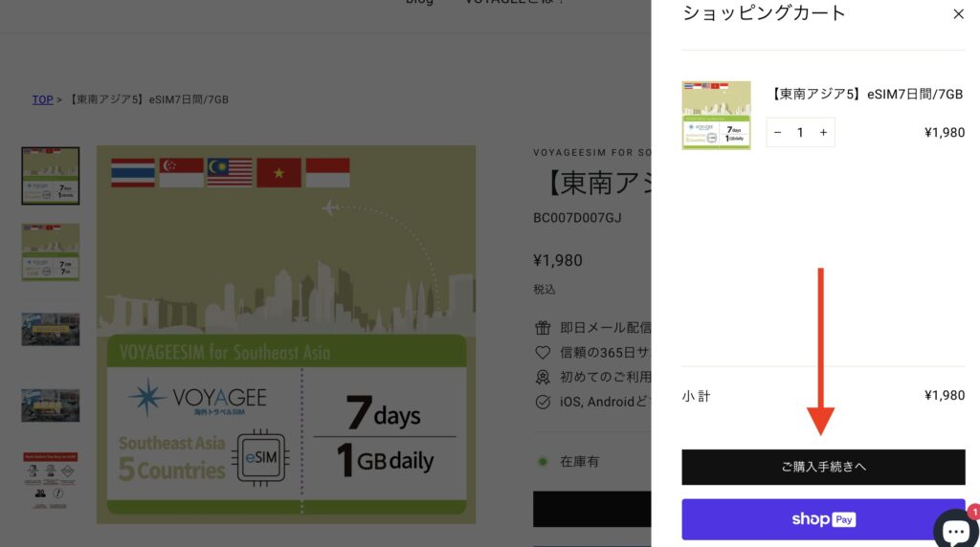Increase cart item quantity with plus
The image size is (980, 547).
[x=823, y=132]
